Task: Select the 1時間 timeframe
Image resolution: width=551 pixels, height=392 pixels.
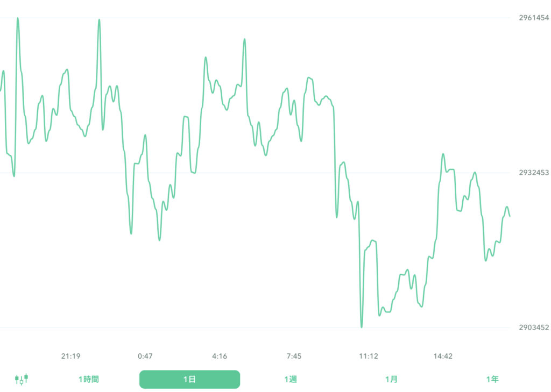Action: pyautogui.click(x=88, y=379)
